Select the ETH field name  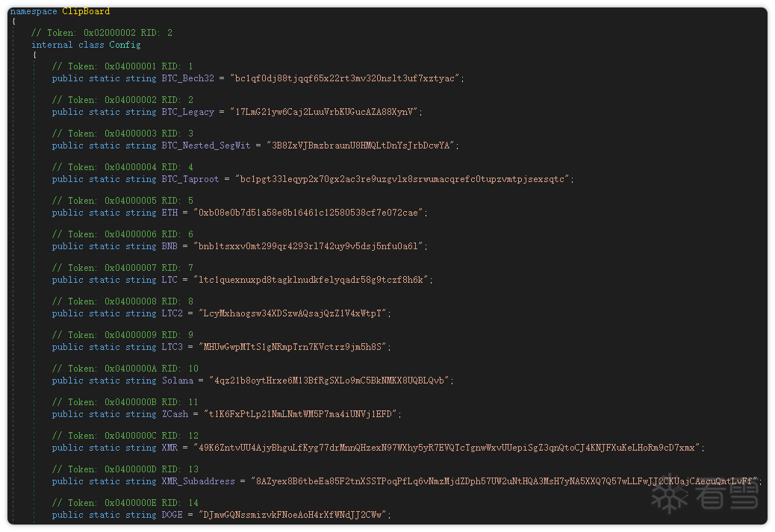[x=169, y=213]
